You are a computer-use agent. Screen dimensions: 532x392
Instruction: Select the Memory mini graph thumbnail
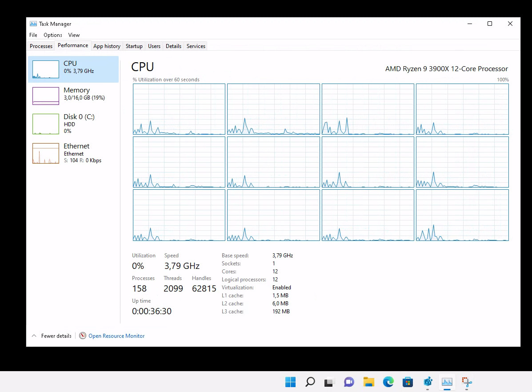(x=45, y=96)
